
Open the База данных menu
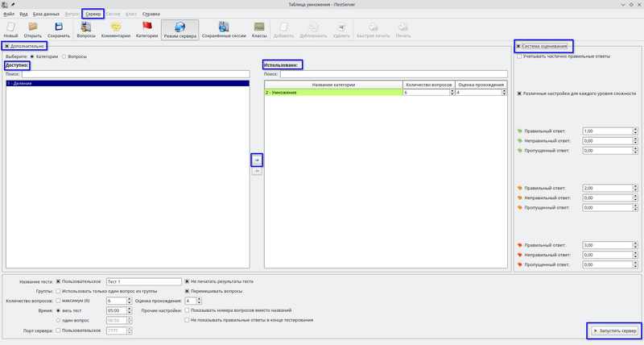click(46, 14)
